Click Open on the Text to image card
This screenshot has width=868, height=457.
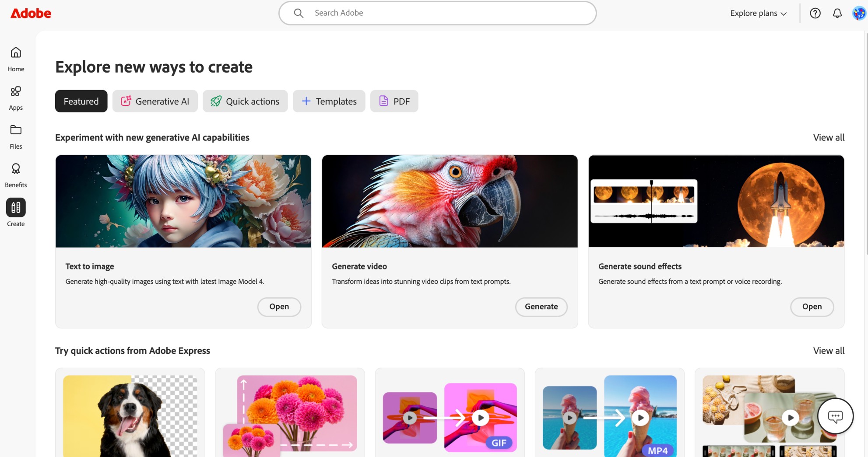pyautogui.click(x=279, y=307)
